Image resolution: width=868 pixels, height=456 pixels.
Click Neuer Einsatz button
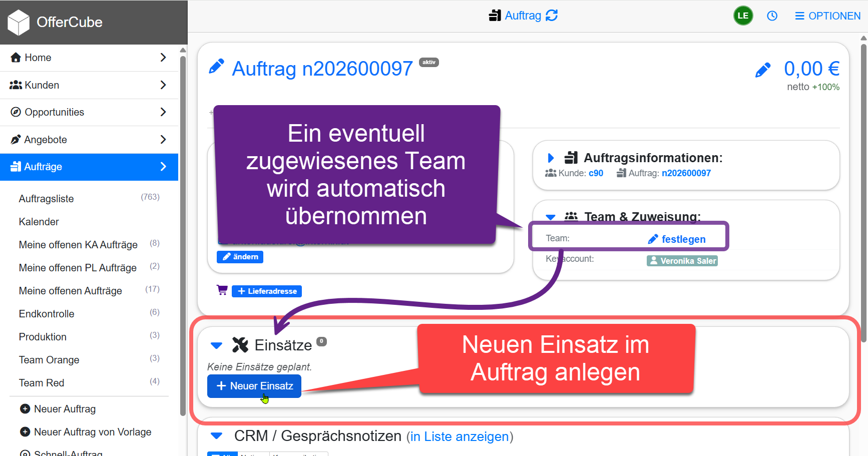[254, 386]
